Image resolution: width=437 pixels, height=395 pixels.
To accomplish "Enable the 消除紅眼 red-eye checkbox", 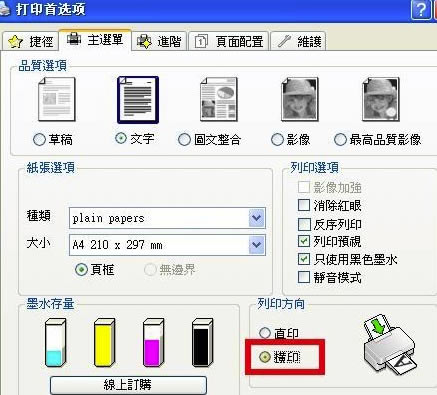I will coord(304,205).
